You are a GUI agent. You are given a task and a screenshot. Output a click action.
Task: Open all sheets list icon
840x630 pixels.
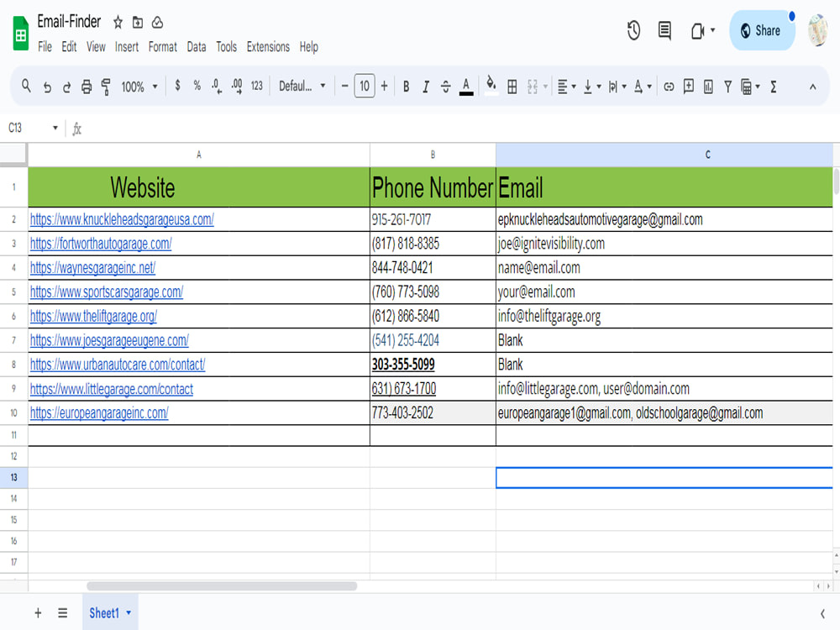click(63, 613)
